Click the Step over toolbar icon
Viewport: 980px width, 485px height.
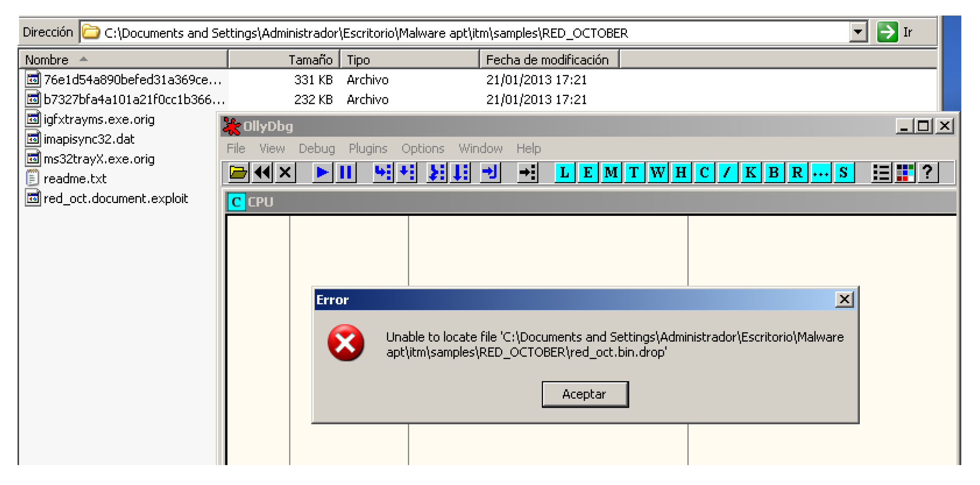point(406,173)
